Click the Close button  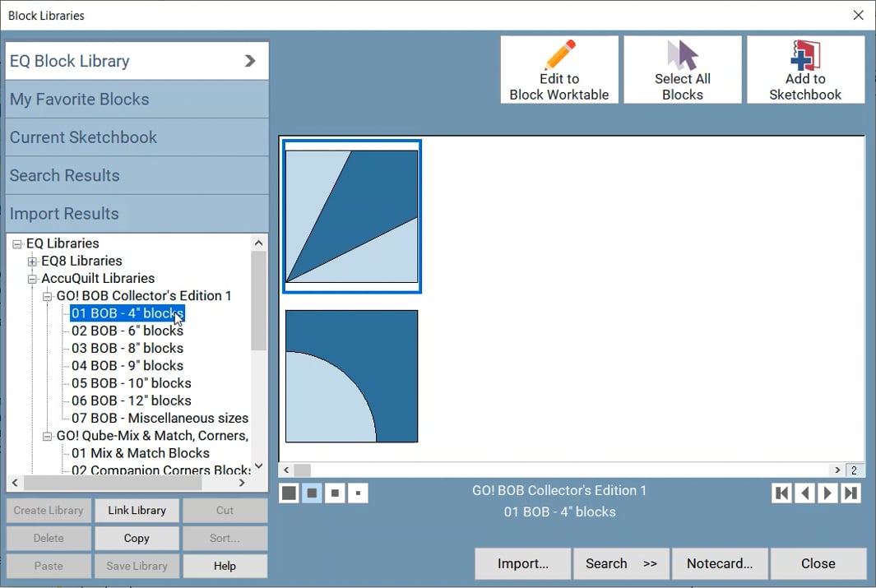click(x=818, y=563)
